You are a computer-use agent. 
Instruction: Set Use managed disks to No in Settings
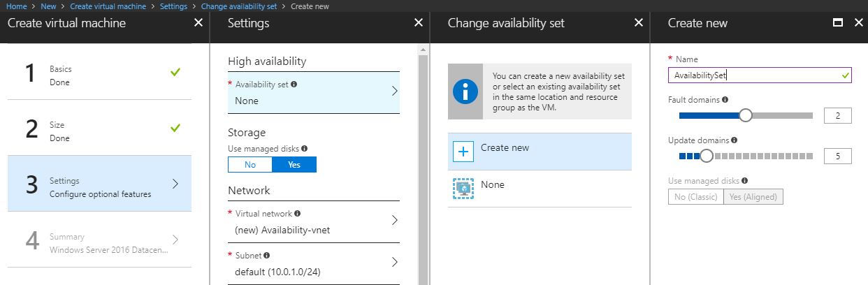click(249, 164)
